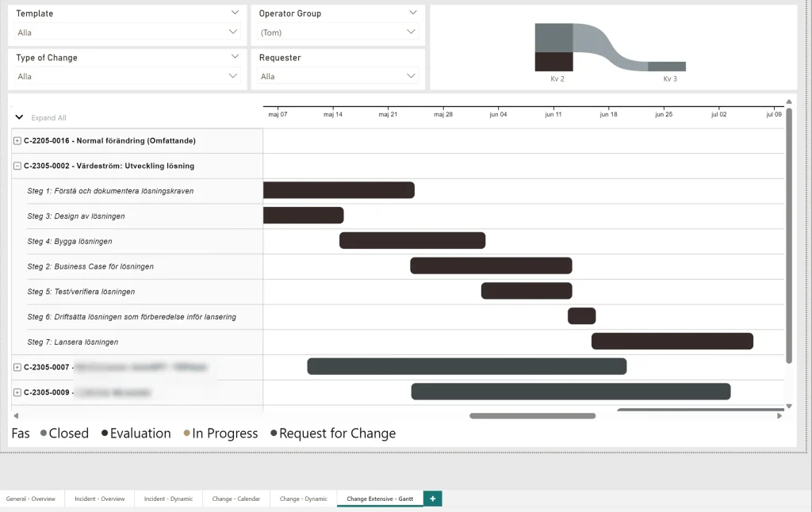812x512 pixels.
Task: Select the Kv 3 segment in the chart
Action: 666,67
